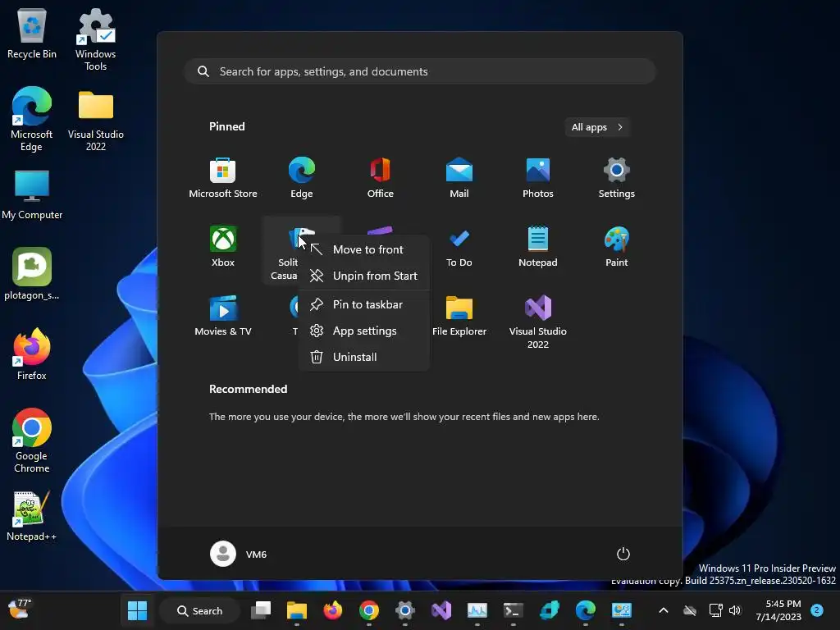Choose Uninstall in the context menu
The height and width of the screenshot is (630, 840).
coord(363,357)
